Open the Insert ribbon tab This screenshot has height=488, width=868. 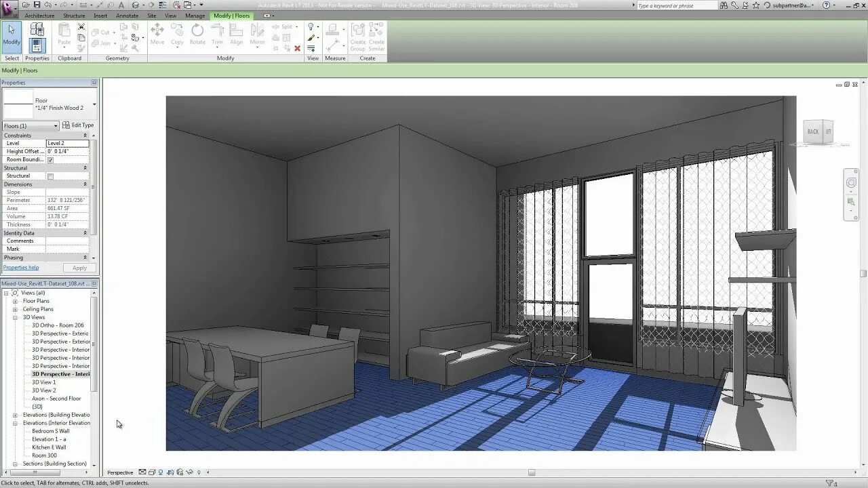[x=100, y=16]
